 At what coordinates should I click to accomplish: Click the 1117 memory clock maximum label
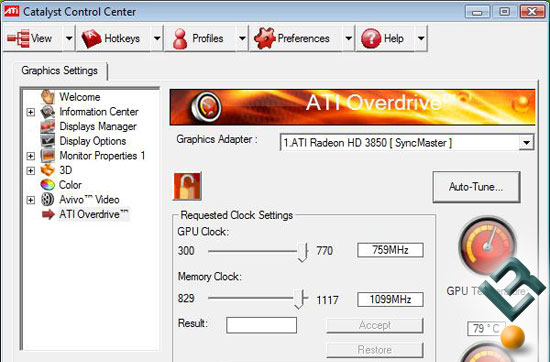click(327, 300)
